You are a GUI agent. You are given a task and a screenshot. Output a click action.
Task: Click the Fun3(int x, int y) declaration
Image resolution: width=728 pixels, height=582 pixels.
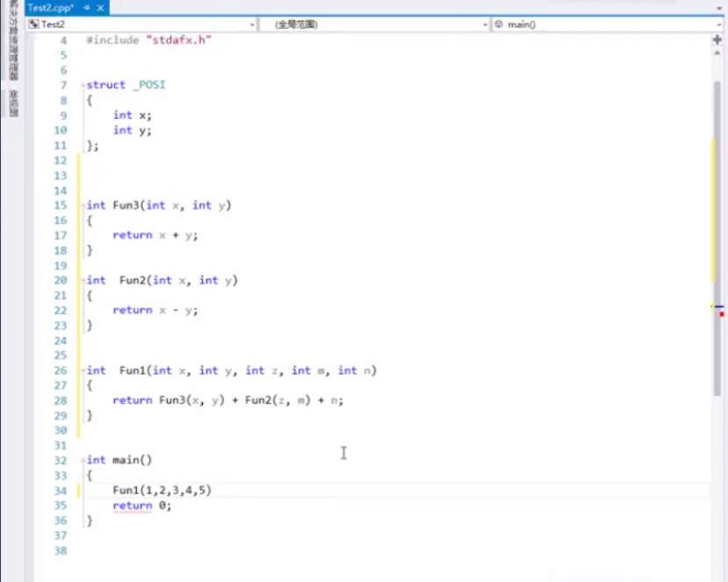(159, 205)
